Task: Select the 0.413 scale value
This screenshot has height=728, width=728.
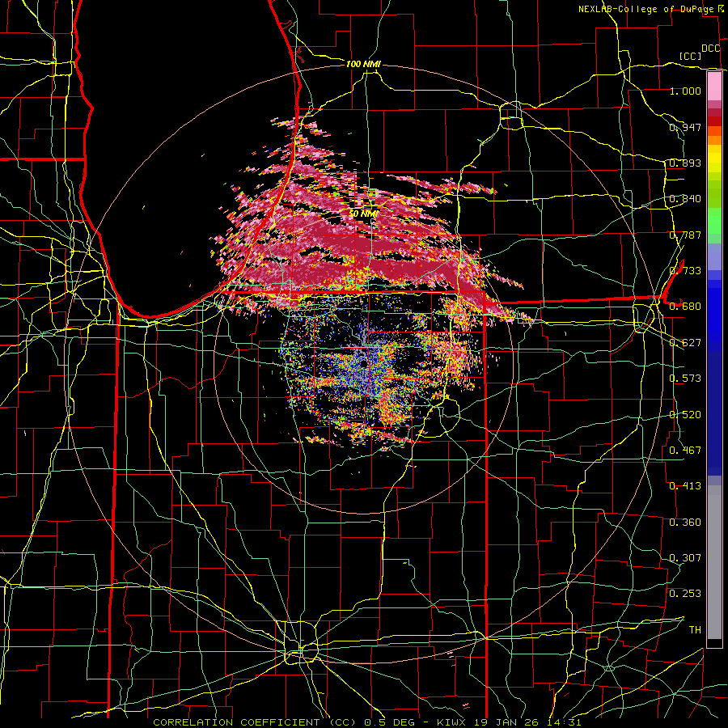Action: pyautogui.click(x=685, y=486)
